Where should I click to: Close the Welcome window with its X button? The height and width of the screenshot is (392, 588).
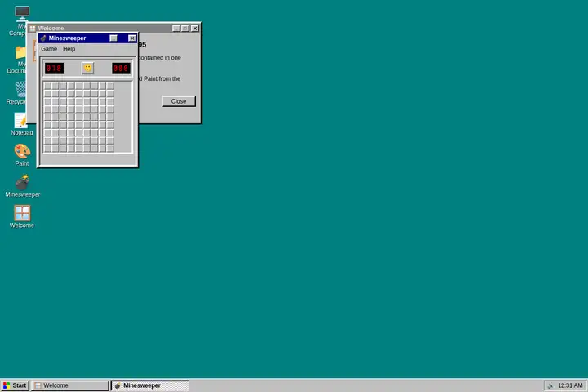coord(195,28)
